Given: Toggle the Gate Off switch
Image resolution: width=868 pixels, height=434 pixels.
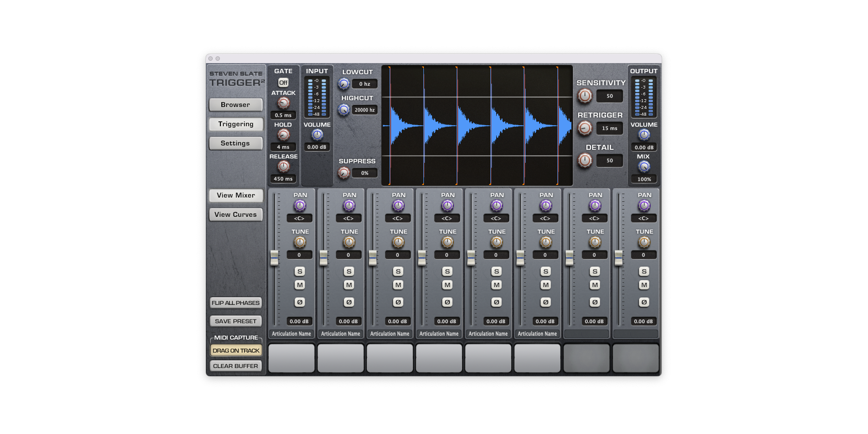Looking at the screenshot, I should pos(284,82).
